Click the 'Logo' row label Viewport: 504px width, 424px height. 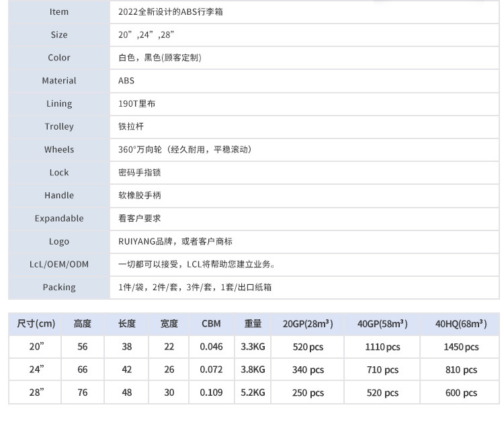[59, 242]
